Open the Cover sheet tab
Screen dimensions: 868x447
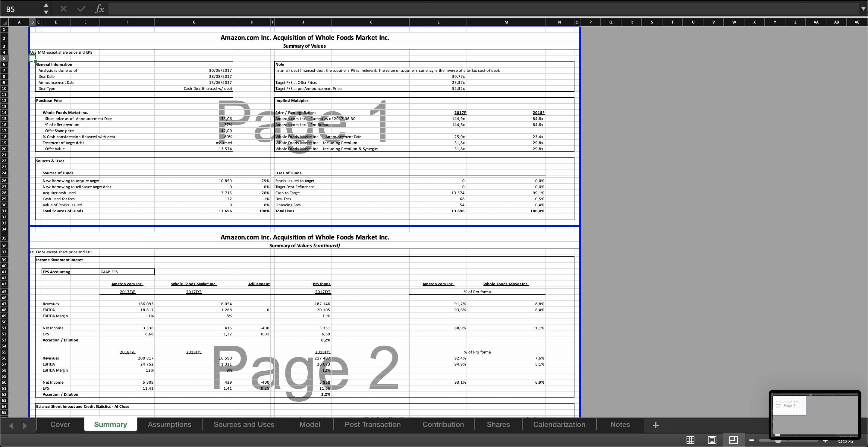60,424
